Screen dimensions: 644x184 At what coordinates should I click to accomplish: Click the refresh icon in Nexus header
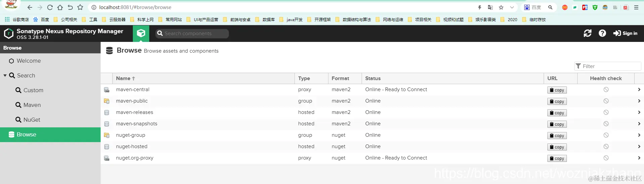tap(588, 33)
